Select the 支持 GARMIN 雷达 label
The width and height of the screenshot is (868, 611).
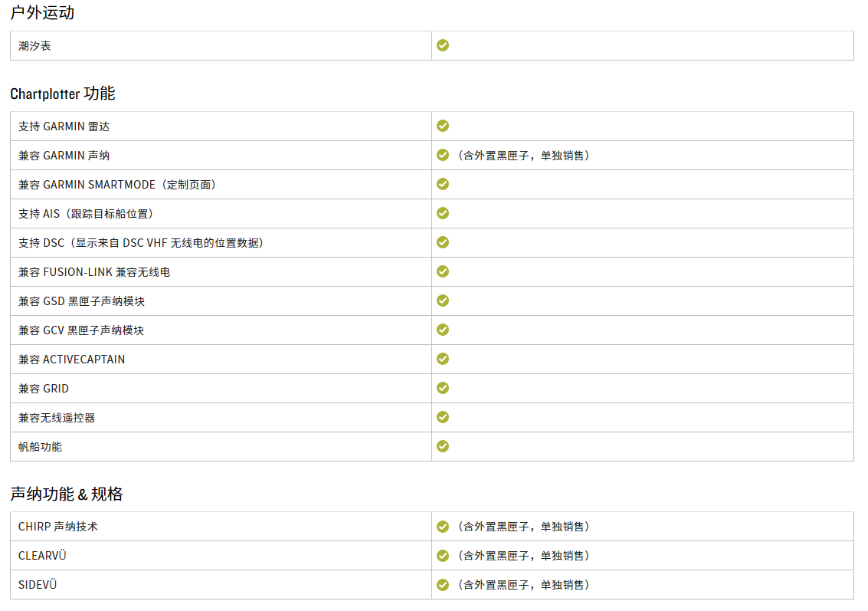coord(64,126)
